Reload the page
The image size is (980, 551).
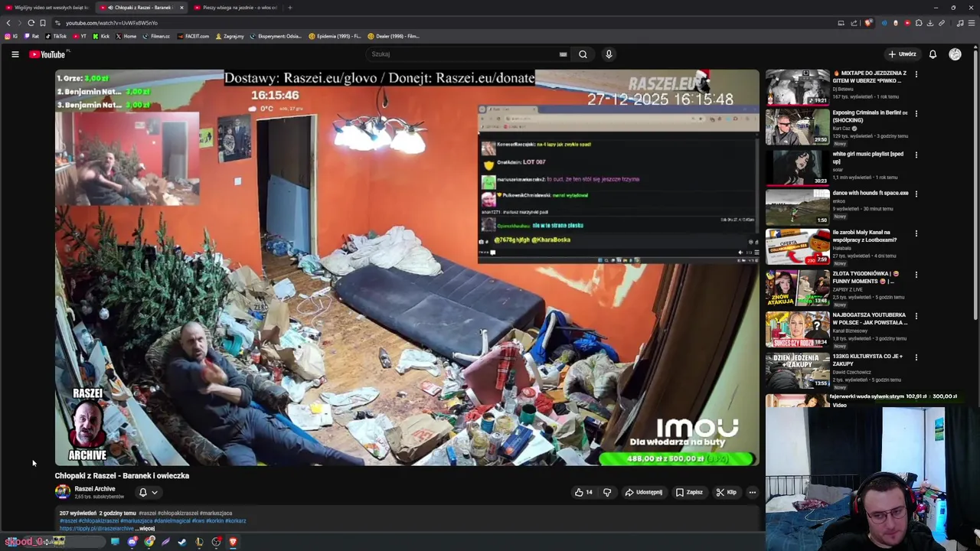click(31, 23)
